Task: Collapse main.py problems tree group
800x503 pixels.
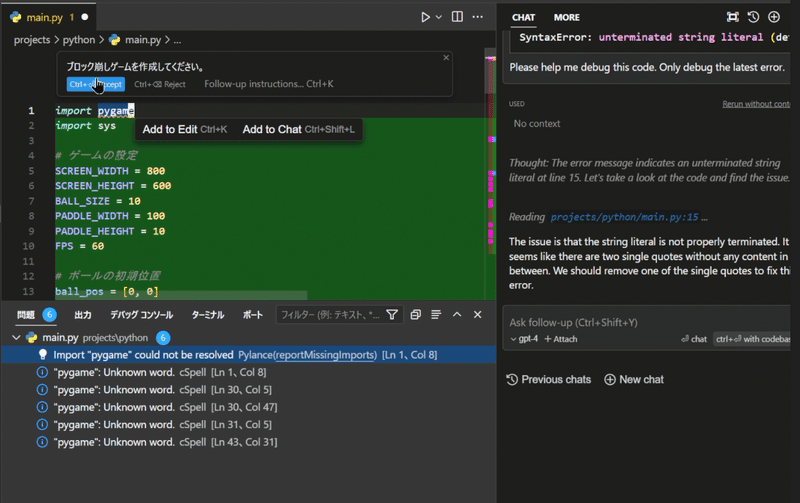Action: 16,338
